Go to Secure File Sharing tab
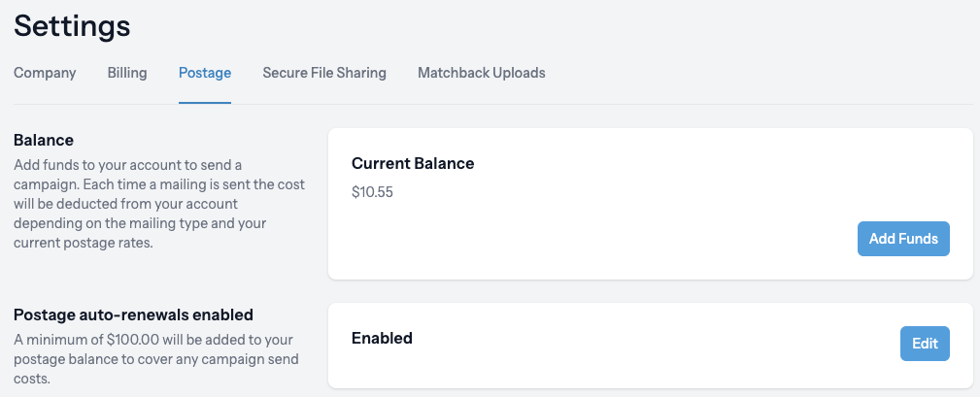 click(x=324, y=73)
